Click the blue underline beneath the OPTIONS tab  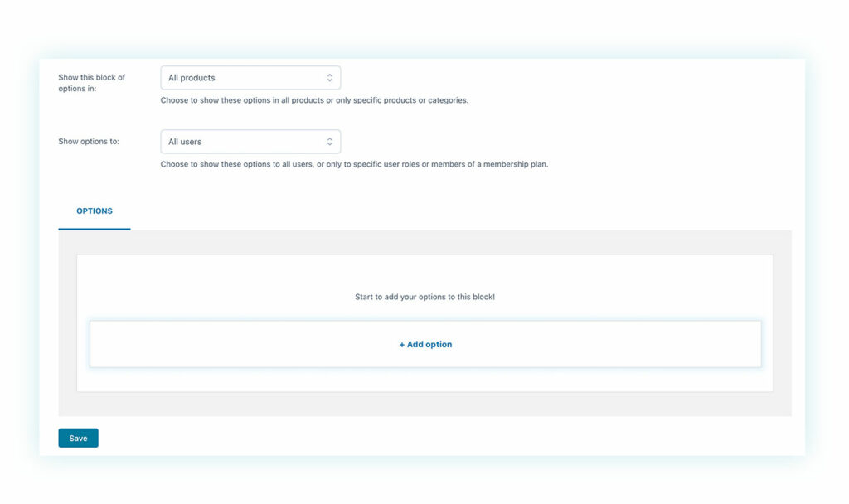point(95,229)
